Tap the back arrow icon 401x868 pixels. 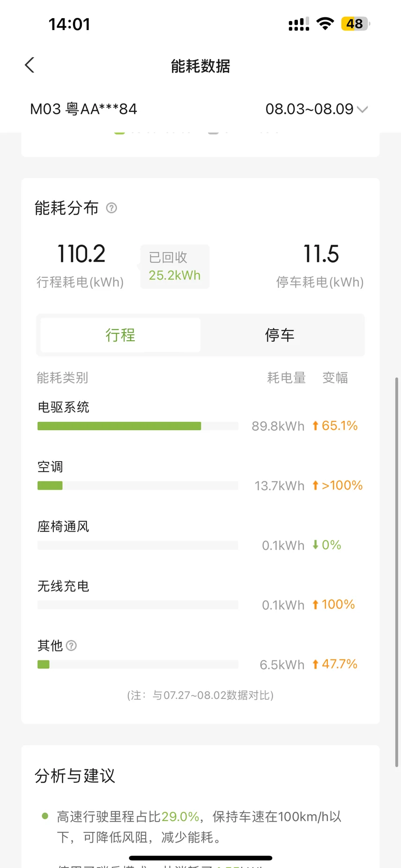pyautogui.click(x=30, y=65)
